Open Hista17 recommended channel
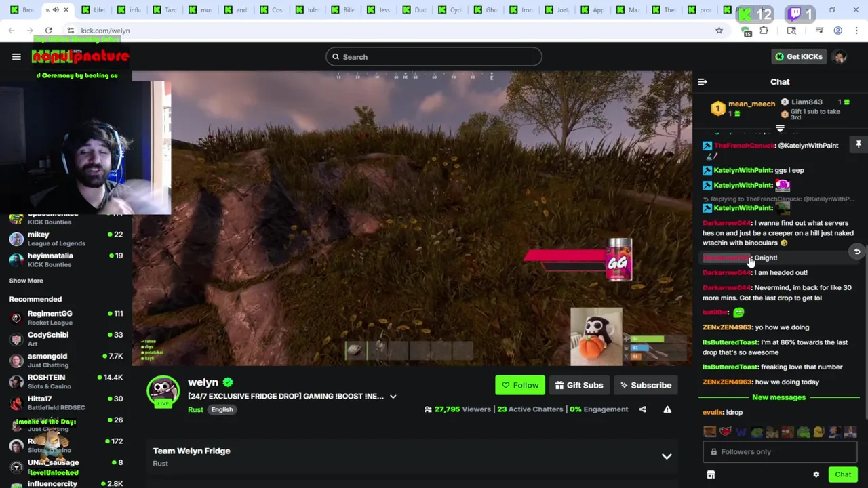Image resolution: width=868 pixels, height=488 pixels. [x=66, y=403]
